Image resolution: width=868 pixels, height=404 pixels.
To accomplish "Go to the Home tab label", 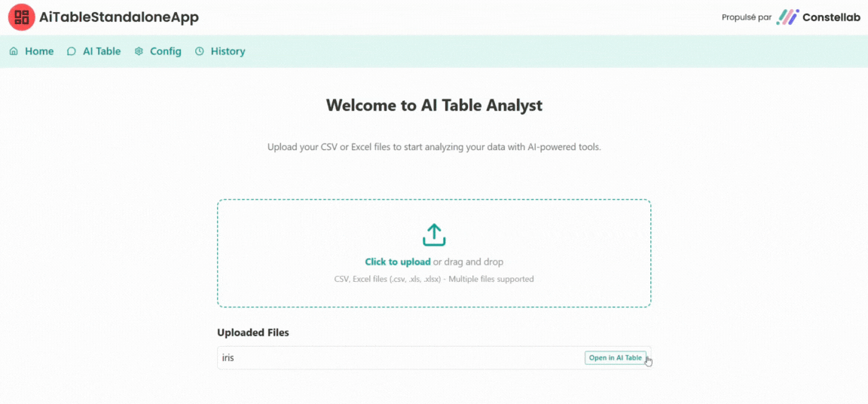I will [x=39, y=51].
